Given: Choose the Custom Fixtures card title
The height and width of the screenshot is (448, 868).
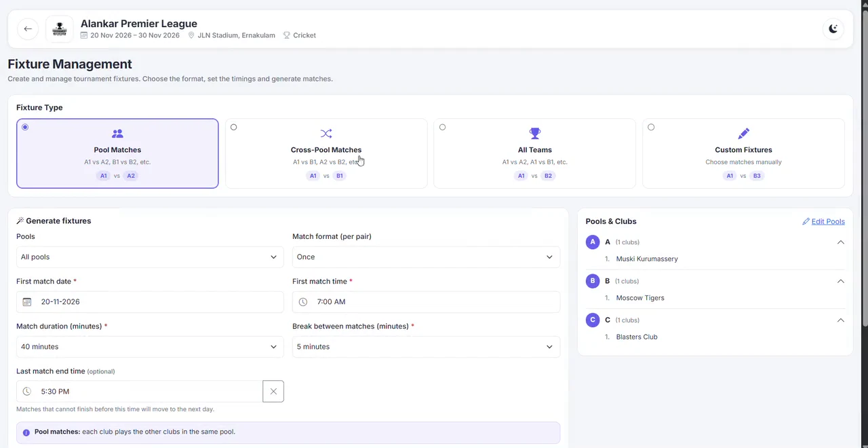Looking at the screenshot, I should (743, 150).
